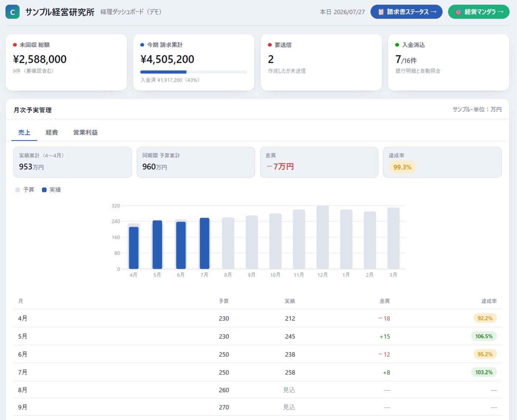Click the green dot beside 入金消込
This screenshot has height=420, width=517.
coord(397,45)
